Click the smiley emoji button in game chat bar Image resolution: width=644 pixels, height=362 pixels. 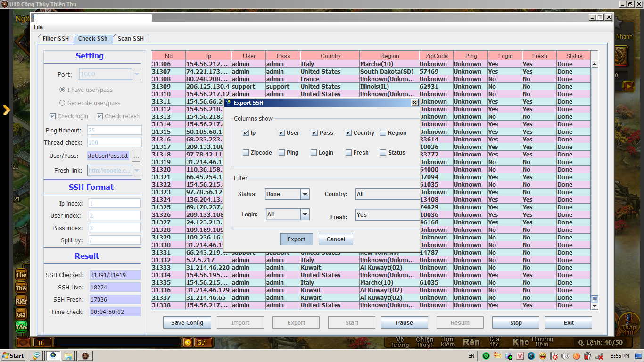[188, 343]
